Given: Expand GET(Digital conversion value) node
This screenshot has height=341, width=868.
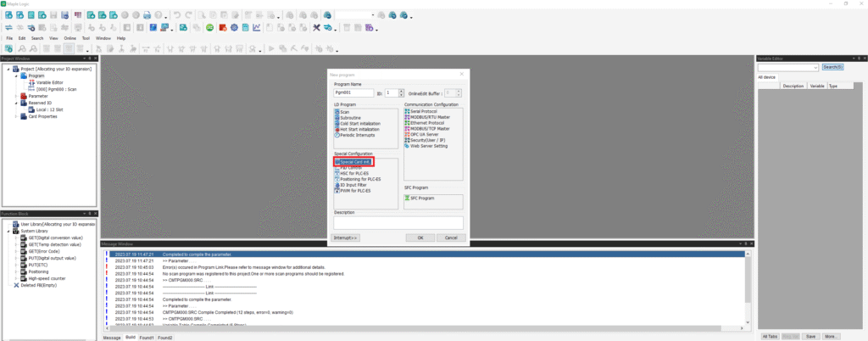Looking at the screenshot, I should 16,238.
